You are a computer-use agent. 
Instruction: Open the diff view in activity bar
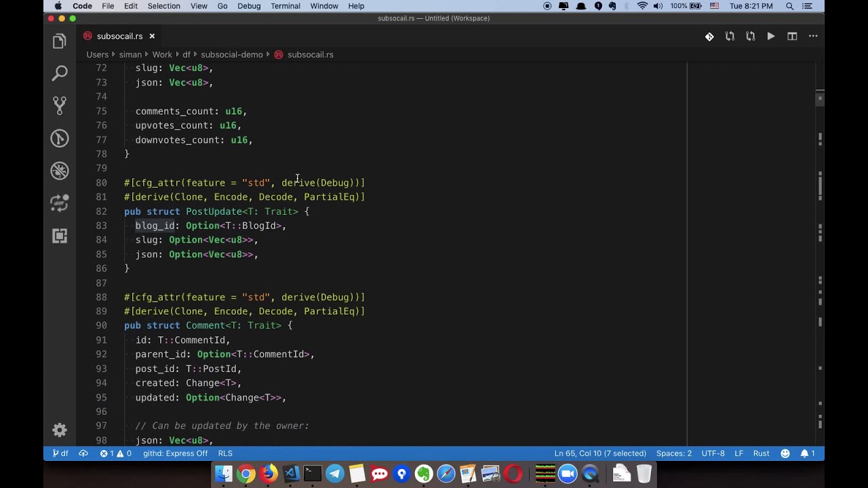coord(60,203)
